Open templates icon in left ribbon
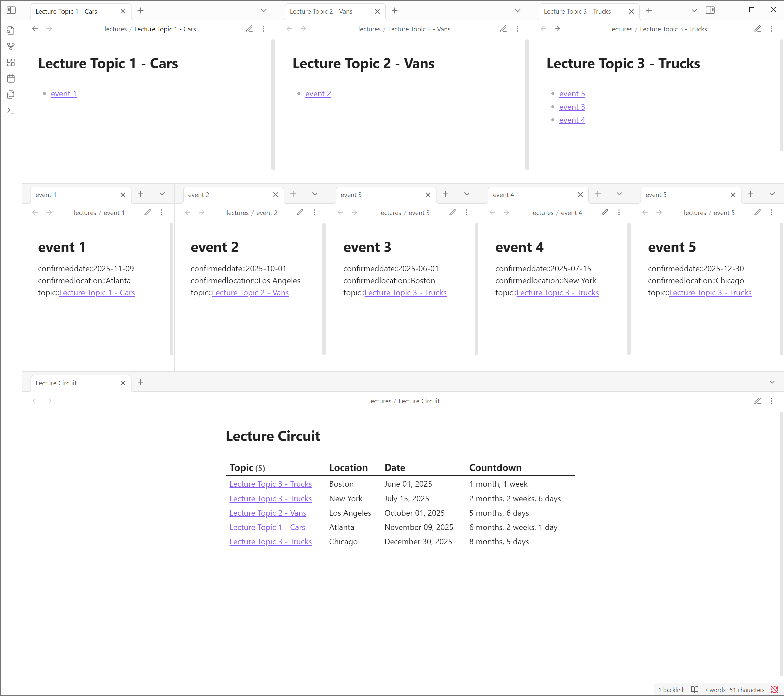 (x=11, y=94)
